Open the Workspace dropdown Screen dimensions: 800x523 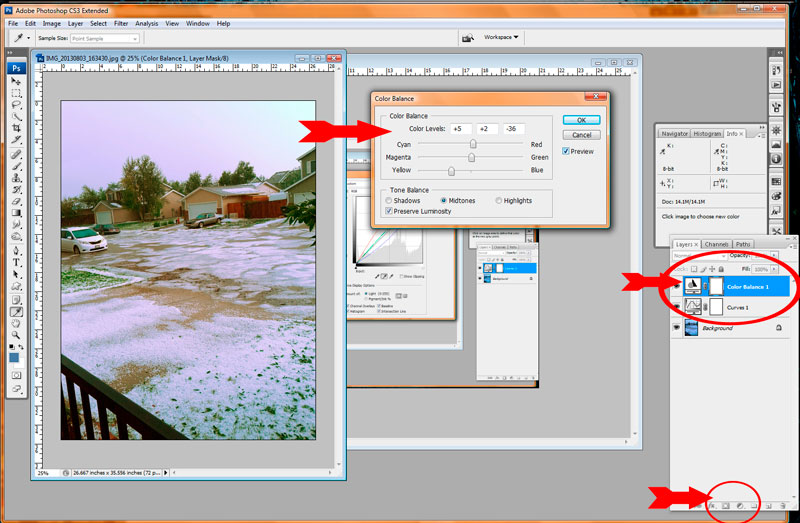pos(501,37)
